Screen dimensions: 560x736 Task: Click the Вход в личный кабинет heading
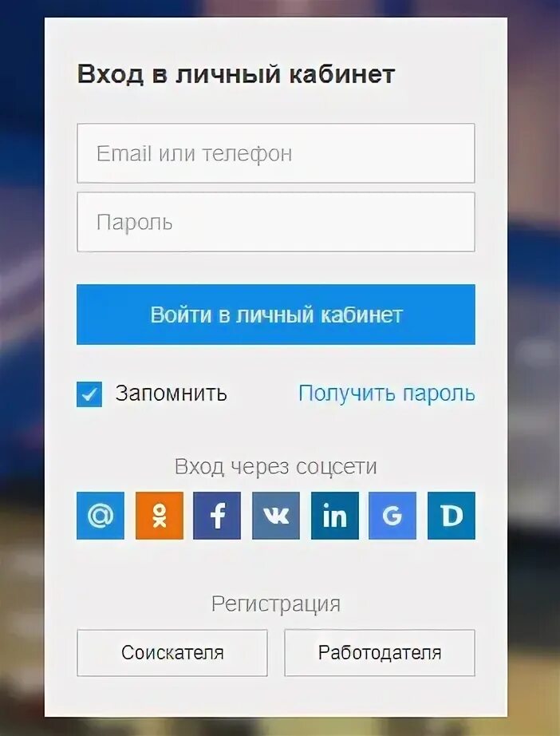(236, 74)
